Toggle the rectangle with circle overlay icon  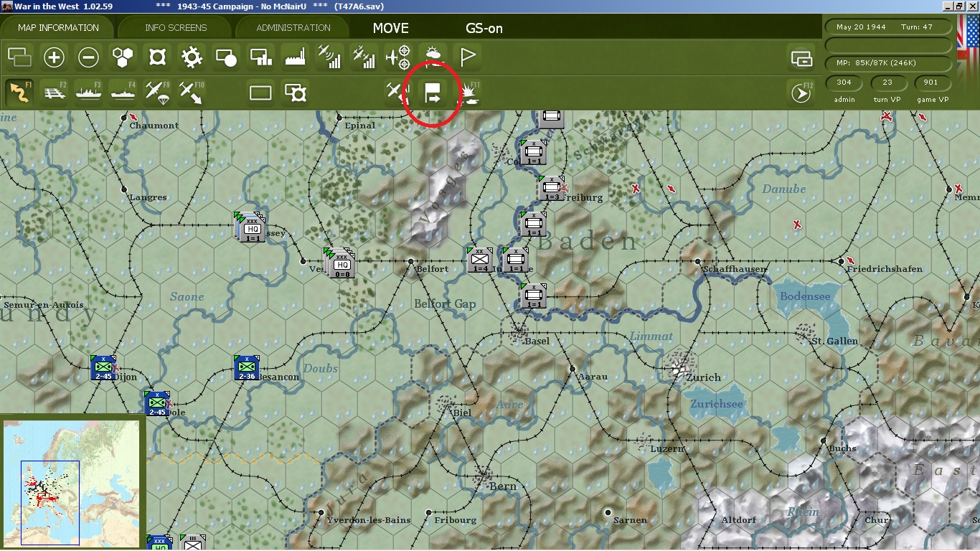[x=226, y=57]
